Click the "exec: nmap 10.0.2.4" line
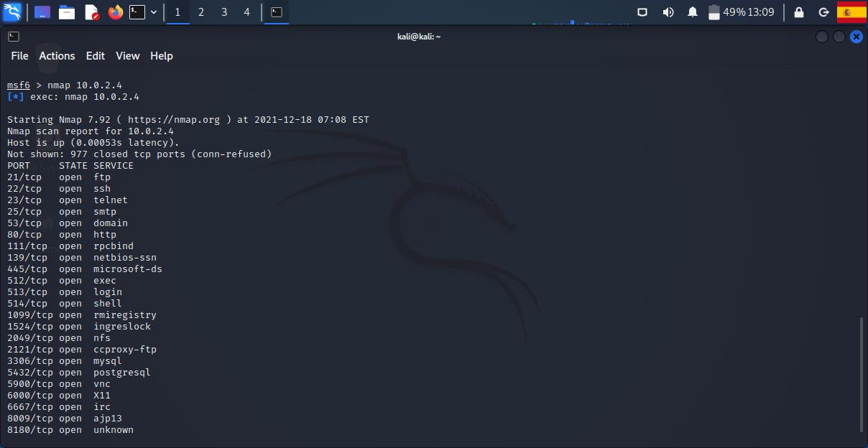Screen dimensions: 868x448 73,97
